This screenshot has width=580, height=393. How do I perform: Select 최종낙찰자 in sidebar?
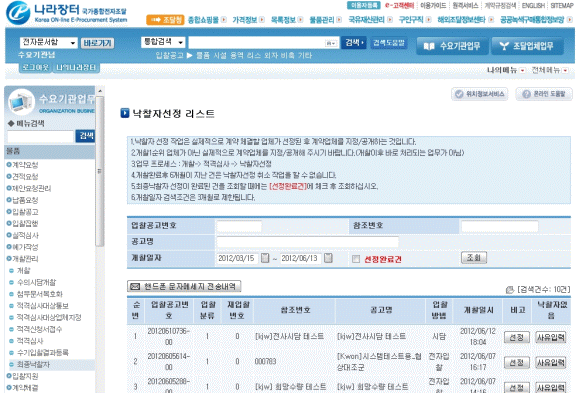coord(33,365)
